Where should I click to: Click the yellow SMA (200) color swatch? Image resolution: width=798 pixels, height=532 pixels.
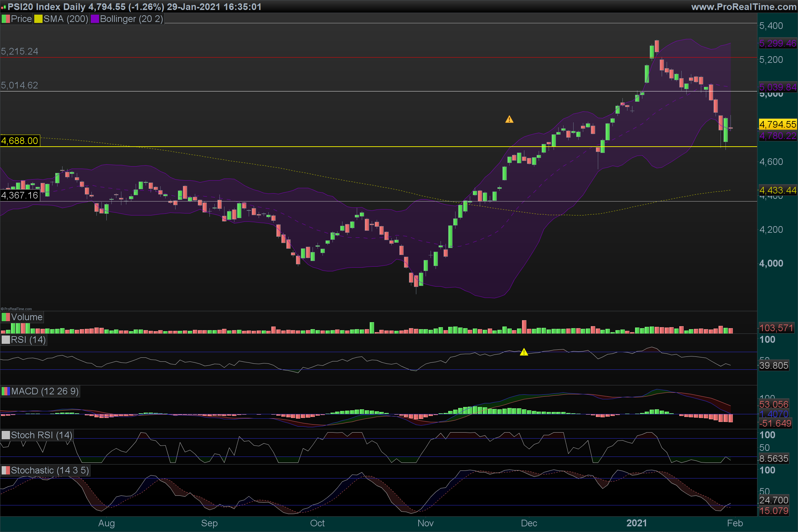click(x=38, y=19)
